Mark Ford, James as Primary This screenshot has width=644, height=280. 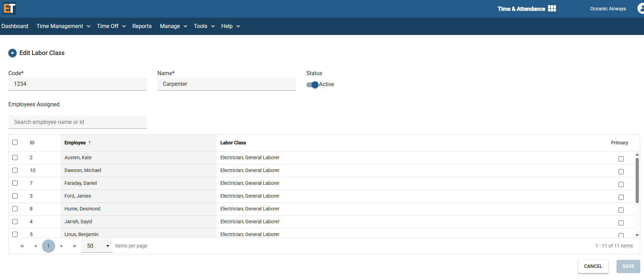[x=621, y=197]
